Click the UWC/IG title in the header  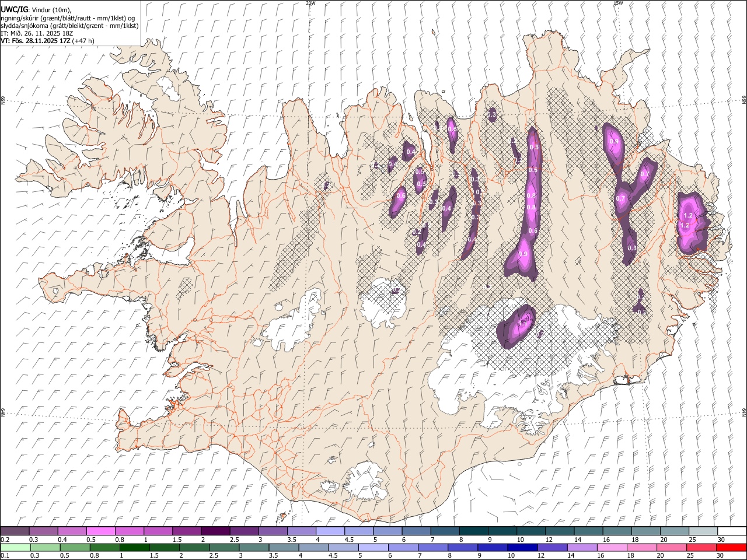(14, 10)
